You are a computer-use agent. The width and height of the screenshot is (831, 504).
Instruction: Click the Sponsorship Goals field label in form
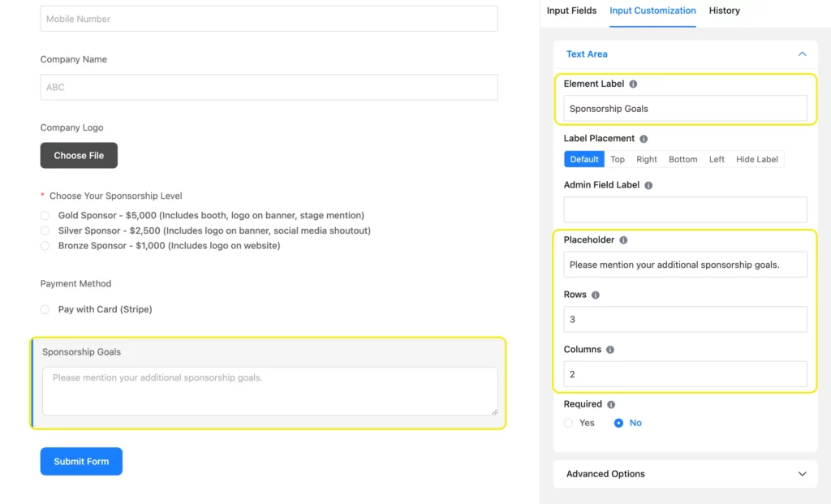[82, 352]
